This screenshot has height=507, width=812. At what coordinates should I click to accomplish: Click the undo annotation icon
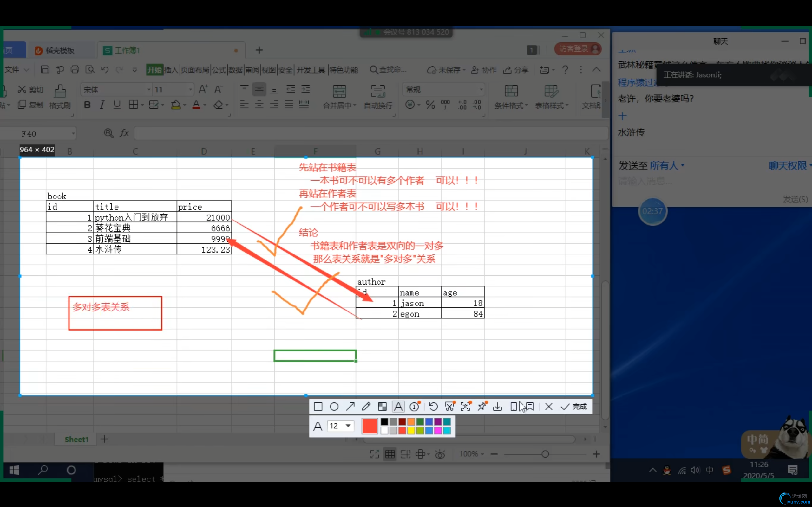[x=433, y=407]
